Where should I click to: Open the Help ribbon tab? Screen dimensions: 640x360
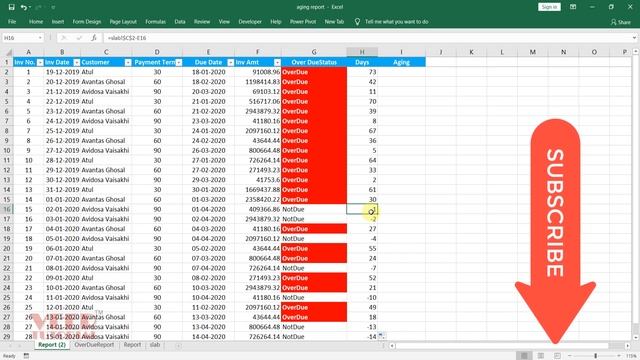click(276, 22)
